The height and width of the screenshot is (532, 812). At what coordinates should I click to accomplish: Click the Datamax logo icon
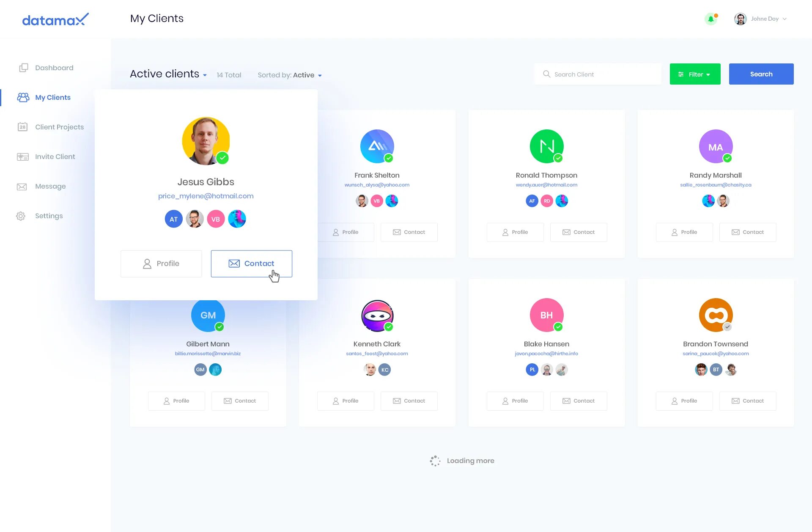[x=55, y=19]
